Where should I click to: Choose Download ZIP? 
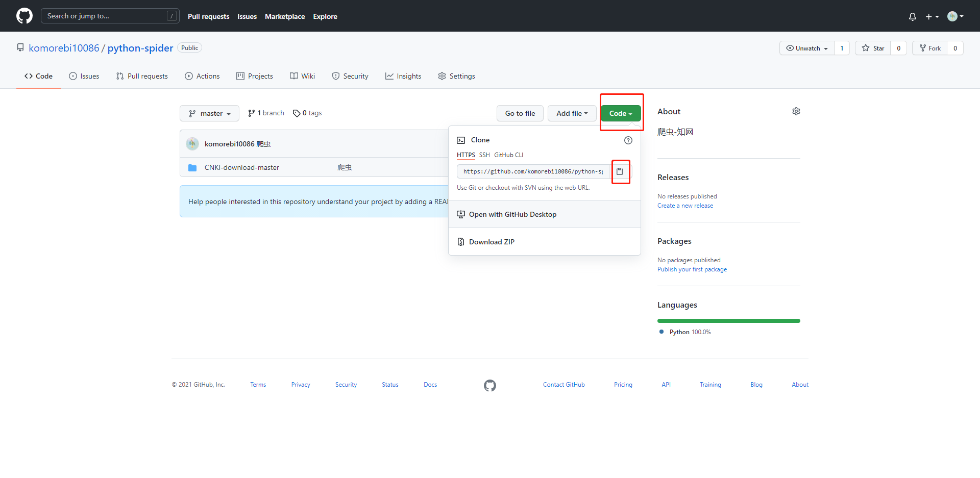[x=545, y=242]
